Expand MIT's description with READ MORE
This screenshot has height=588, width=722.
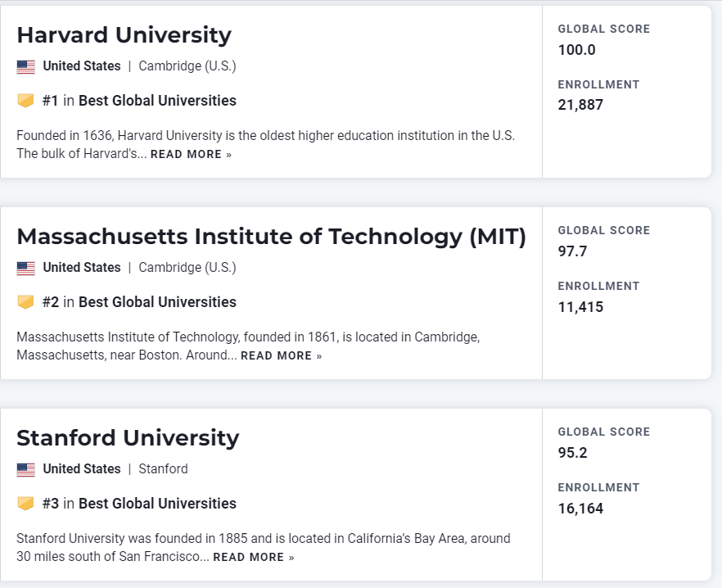(281, 356)
